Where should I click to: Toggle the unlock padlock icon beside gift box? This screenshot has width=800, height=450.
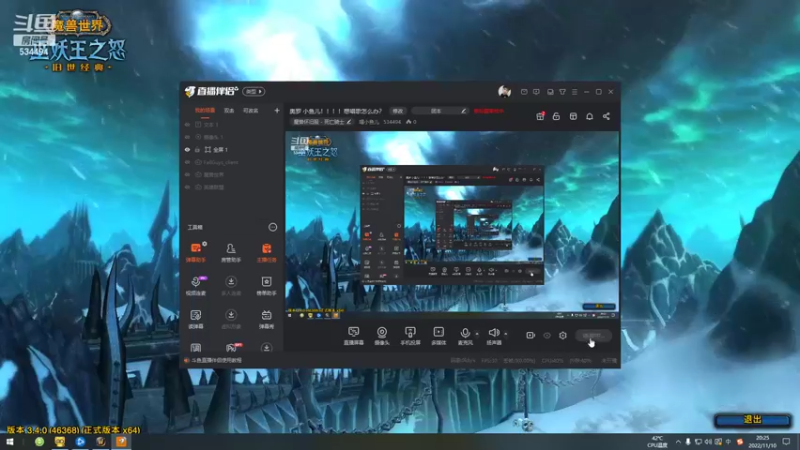point(556,116)
